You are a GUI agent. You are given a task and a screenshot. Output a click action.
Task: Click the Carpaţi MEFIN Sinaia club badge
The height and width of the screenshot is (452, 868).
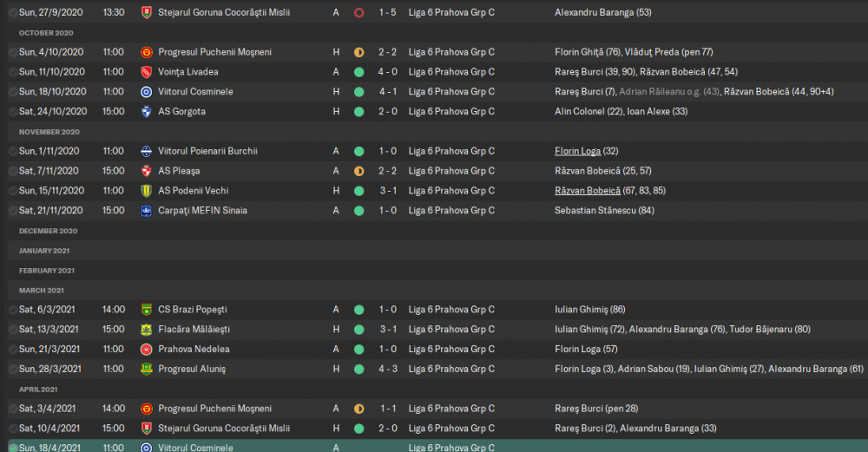click(x=146, y=211)
